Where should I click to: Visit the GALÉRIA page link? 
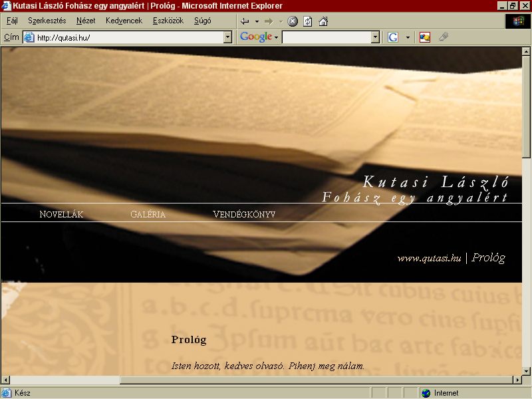[148, 214]
